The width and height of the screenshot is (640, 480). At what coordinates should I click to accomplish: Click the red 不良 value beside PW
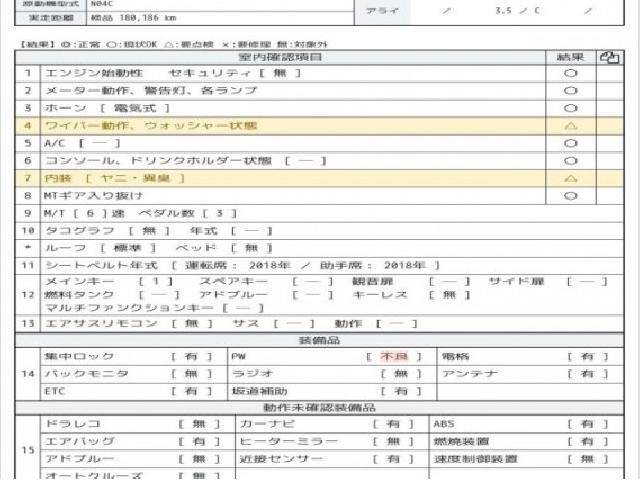point(394,356)
